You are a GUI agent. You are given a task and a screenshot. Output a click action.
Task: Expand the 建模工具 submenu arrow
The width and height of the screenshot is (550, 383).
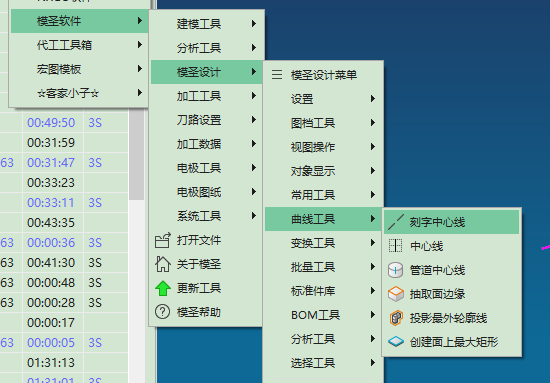tap(254, 23)
